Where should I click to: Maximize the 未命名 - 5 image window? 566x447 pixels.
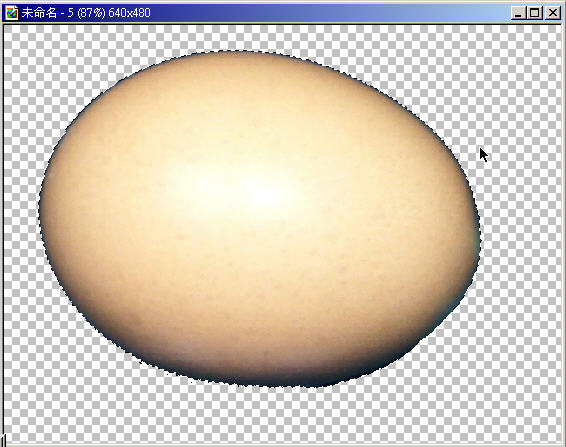pyautogui.click(x=535, y=13)
